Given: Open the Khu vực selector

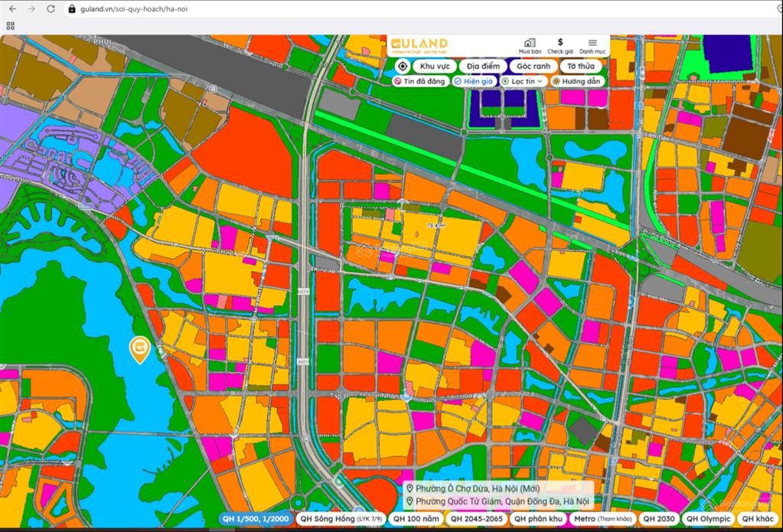Looking at the screenshot, I should [435, 66].
